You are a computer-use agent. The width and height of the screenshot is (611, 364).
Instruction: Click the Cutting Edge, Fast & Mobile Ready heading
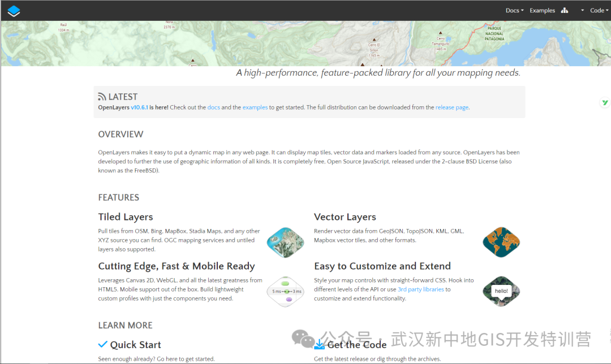(x=177, y=266)
